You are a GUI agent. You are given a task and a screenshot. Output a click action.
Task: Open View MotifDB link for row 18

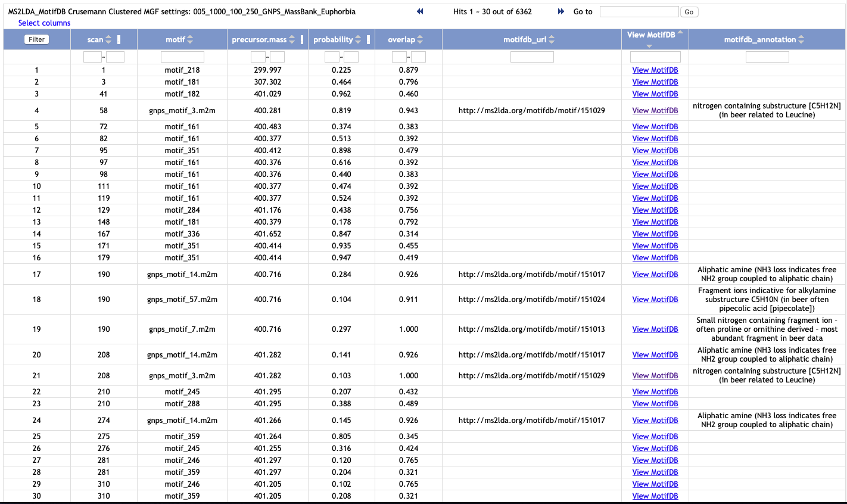click(655, 300)
